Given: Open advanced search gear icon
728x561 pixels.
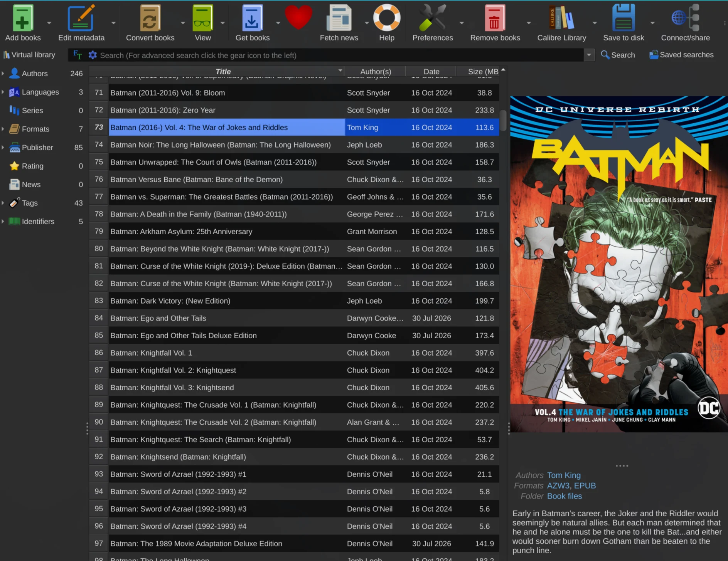Looking at the screenshot, I should point(93,55).
